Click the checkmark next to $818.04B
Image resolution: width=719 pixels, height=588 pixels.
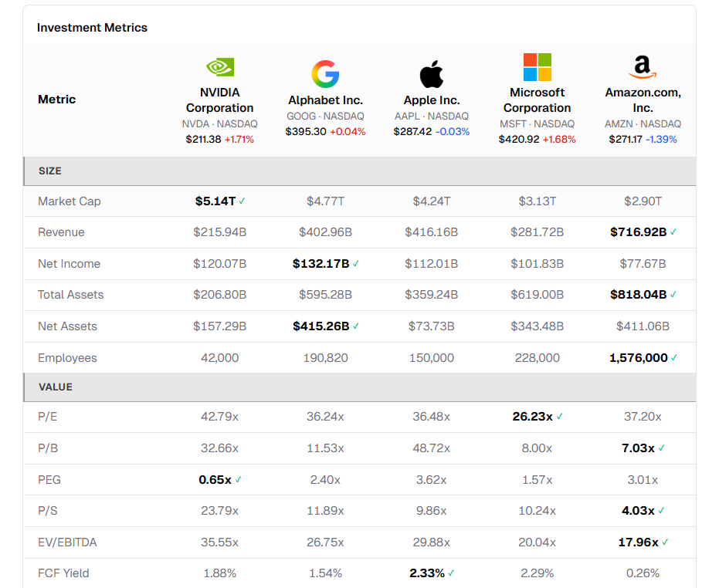coord(673,295)
